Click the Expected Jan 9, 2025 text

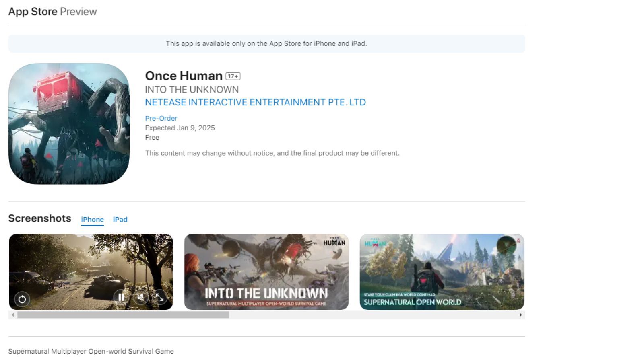[180, 128]
